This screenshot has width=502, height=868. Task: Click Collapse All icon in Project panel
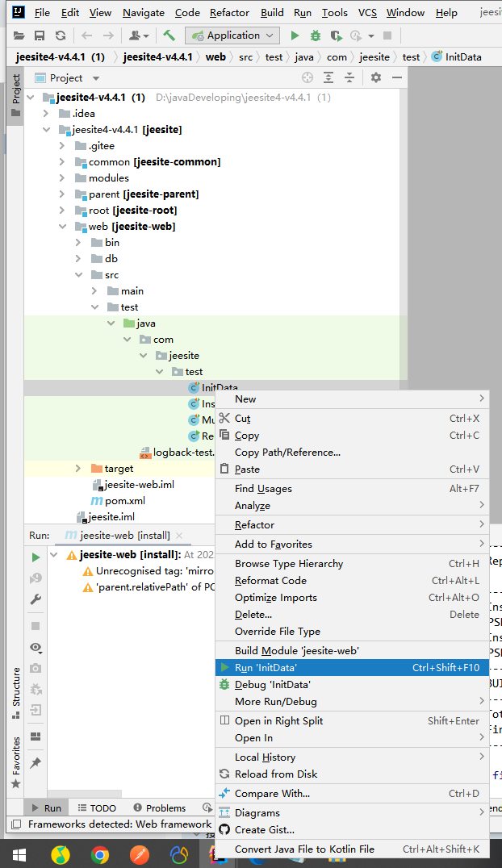coord(349,77)
